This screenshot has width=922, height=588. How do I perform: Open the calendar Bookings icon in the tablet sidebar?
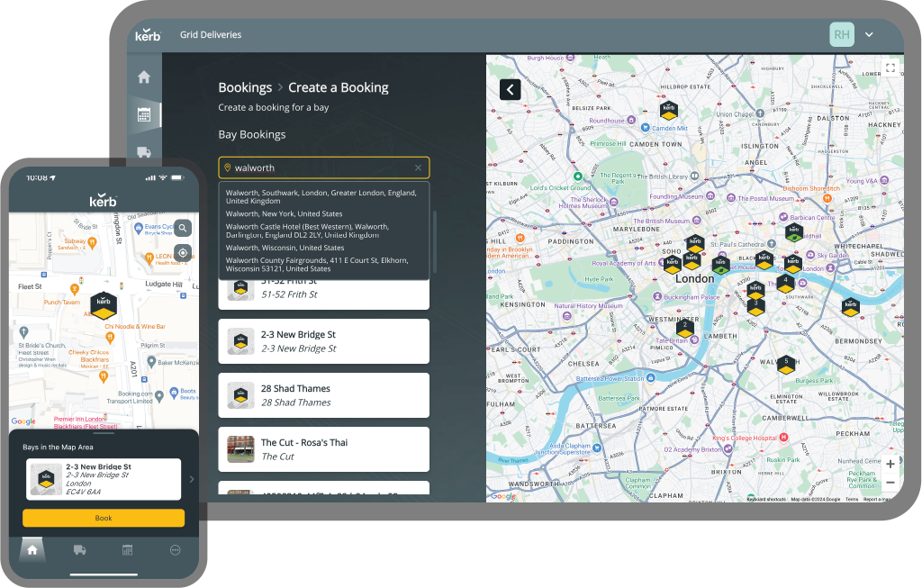pyautogui.click(x=144, y=114)
